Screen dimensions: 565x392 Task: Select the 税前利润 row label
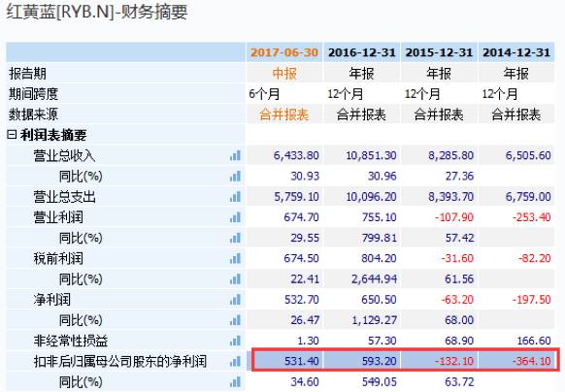pyautogui.click(x=58, y=258)
